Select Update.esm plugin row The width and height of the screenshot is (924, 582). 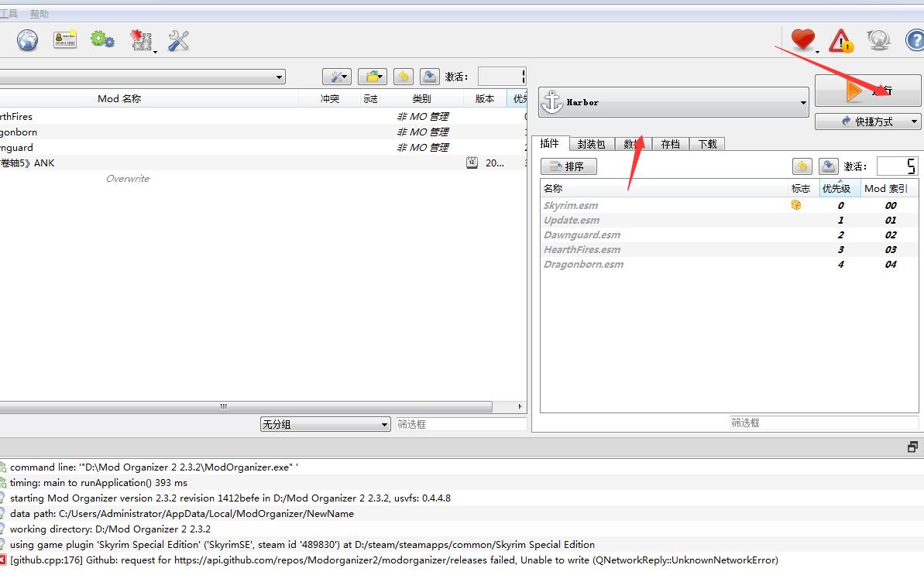tap(729, 220)
